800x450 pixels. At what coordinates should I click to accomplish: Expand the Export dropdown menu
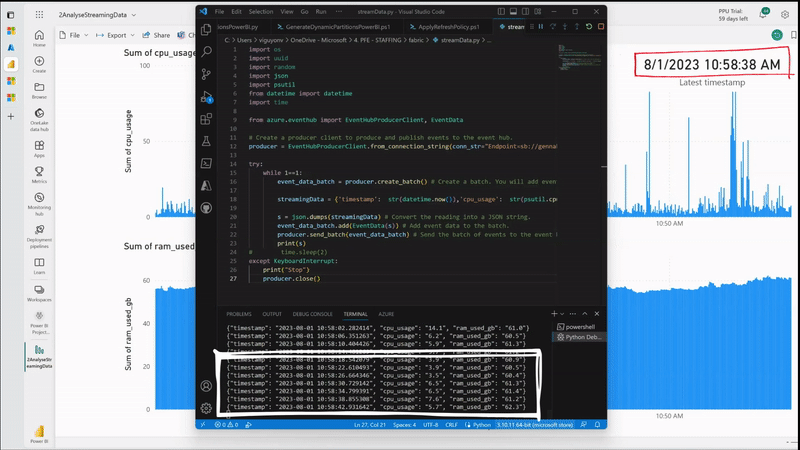click(x=118, y=35)
